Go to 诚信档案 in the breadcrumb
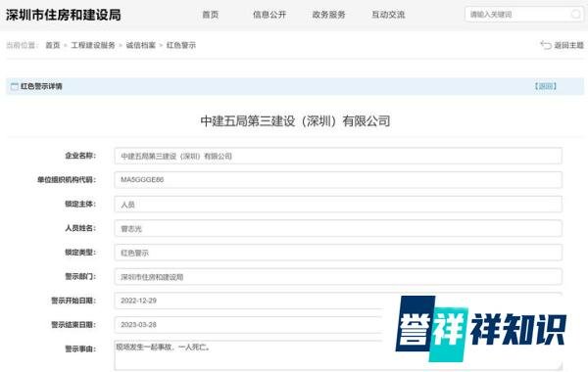This screenshot has width=588, height=372. coord(140,45)
